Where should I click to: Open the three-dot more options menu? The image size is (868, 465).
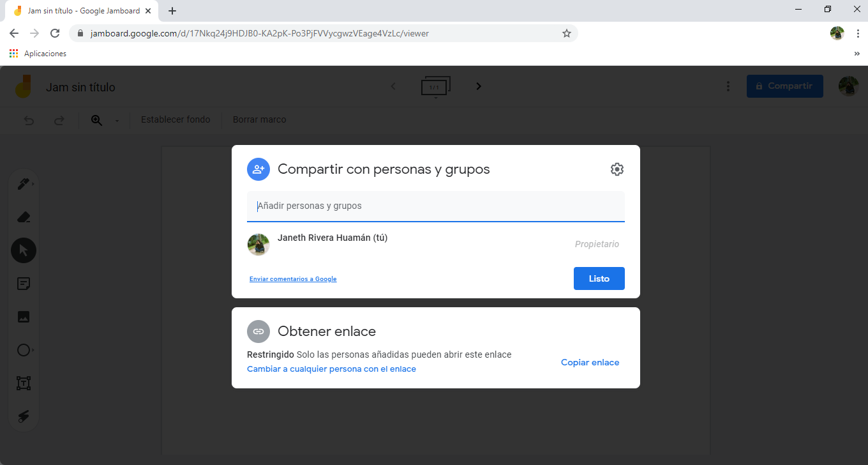tap(728, 86)
